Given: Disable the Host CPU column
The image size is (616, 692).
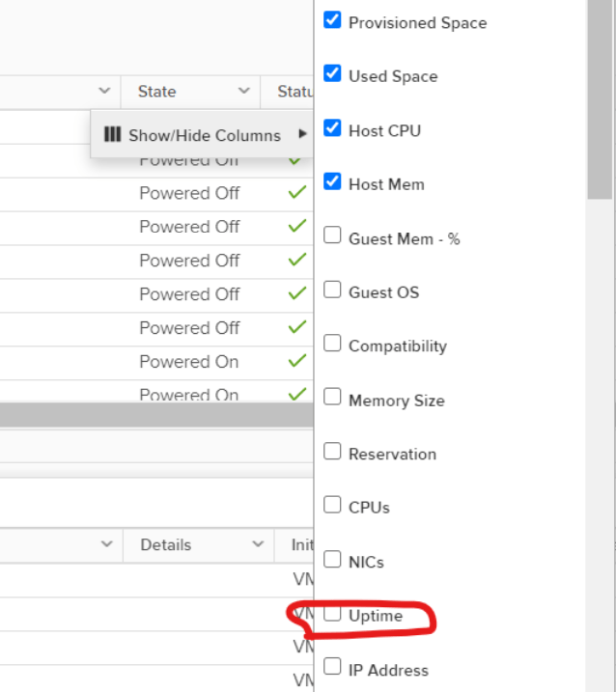Looking at the screenshot, I should click(x=332, y=128).
